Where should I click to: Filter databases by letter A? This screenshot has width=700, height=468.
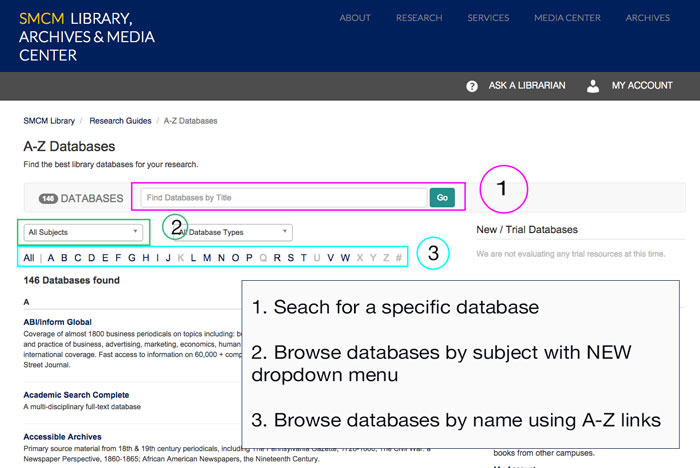point(51,257)
